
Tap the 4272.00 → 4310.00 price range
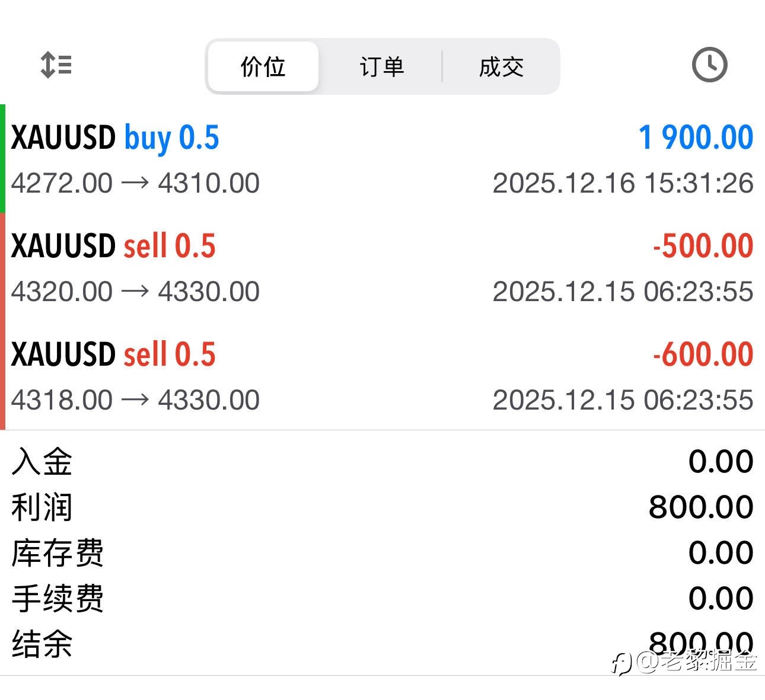click(x=135, y=183)
